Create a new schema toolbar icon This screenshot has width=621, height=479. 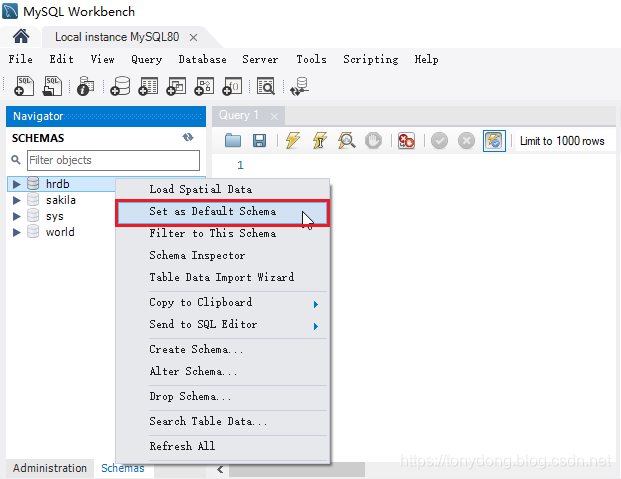coord(120,86)
